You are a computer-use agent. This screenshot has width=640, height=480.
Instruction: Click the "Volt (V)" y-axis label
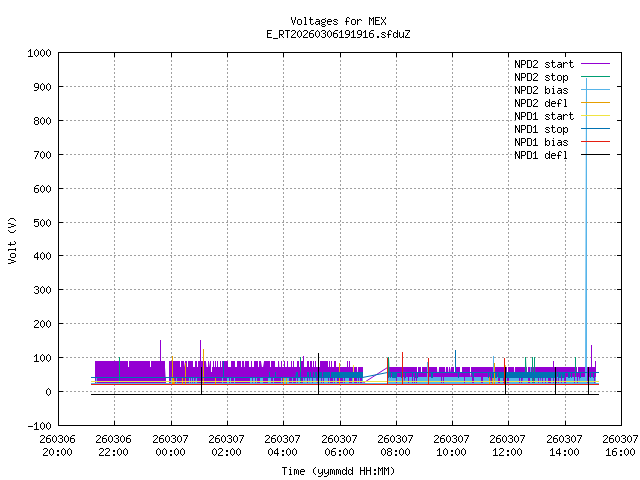[x=12, y=239]
